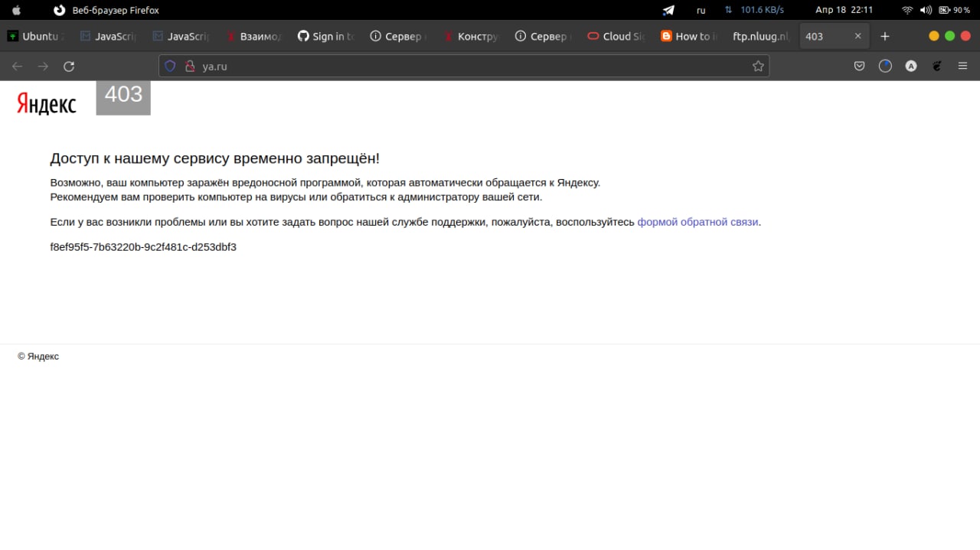Click the volume speaker icon
Screen dimensions: 980x550
click(x=926, y=10)
